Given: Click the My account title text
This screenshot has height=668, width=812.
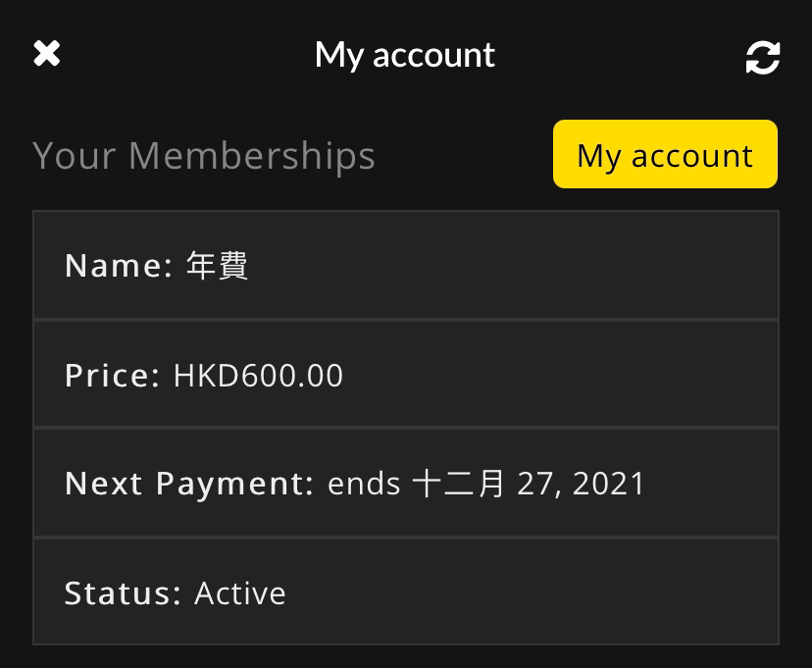Looking at the screenshot, I should 405,55.
